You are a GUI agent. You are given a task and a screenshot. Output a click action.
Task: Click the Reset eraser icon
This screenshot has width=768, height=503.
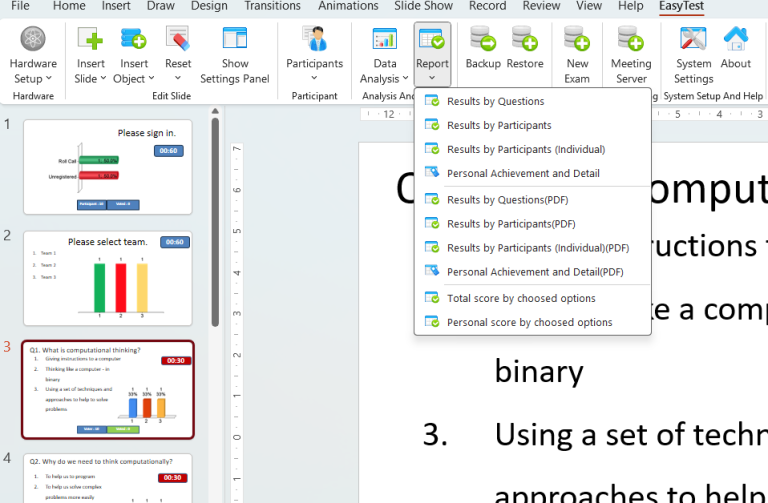click(178, 39)
